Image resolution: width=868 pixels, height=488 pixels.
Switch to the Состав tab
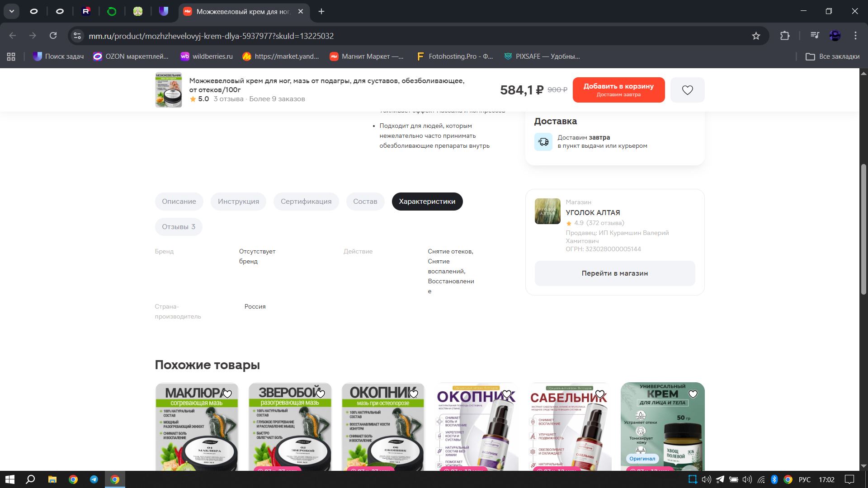pyautogui.click(x=365, y=202)
